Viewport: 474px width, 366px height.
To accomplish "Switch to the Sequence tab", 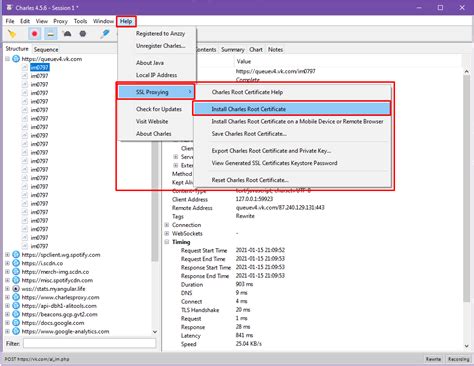I will coord(46,49).
